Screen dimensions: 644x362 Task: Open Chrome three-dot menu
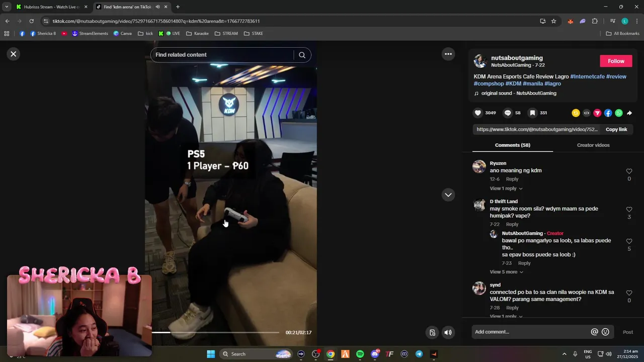tap(636, 21)
